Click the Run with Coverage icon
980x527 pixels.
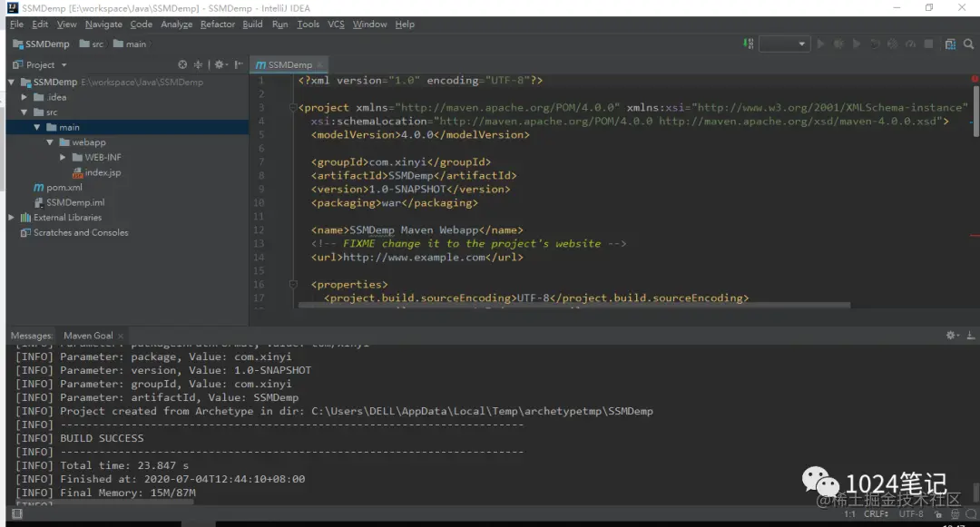point(857,44)
